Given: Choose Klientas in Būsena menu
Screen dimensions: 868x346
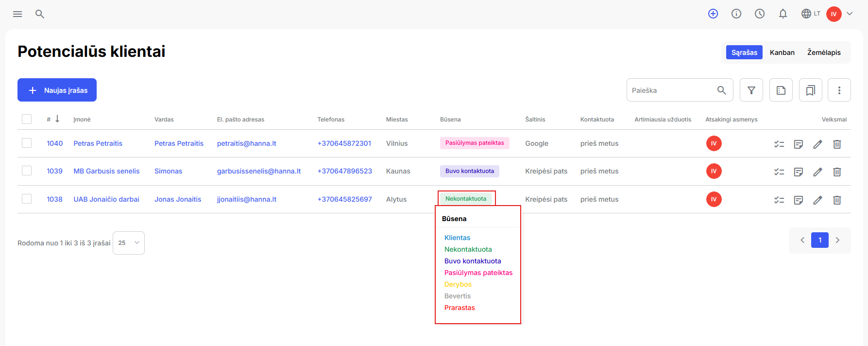Looking at the screenshot, I should [458, 238].
